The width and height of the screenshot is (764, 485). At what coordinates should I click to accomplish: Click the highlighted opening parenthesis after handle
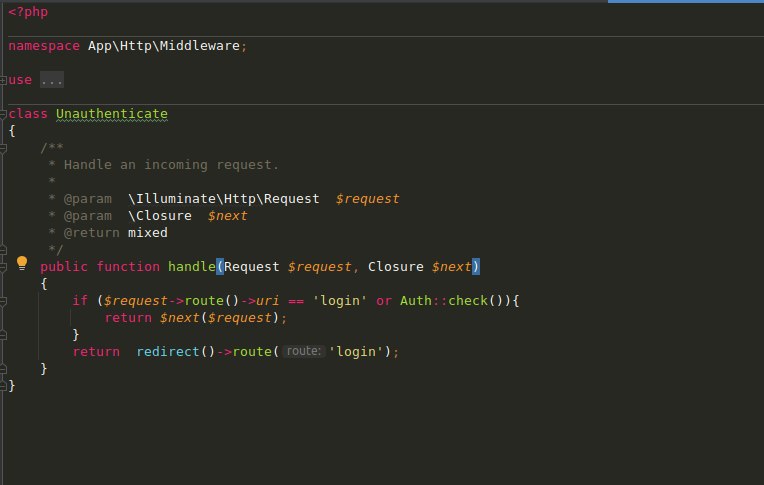(x=220, y=267)
